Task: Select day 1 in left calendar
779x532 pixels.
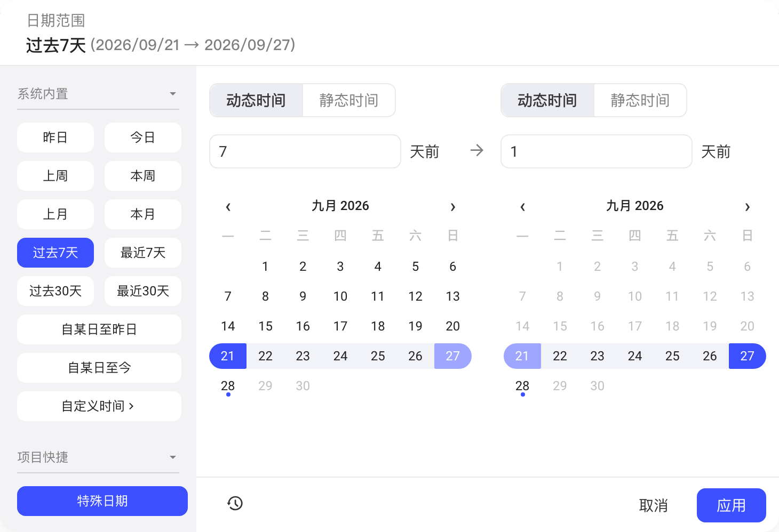Action: pos(265,267)
